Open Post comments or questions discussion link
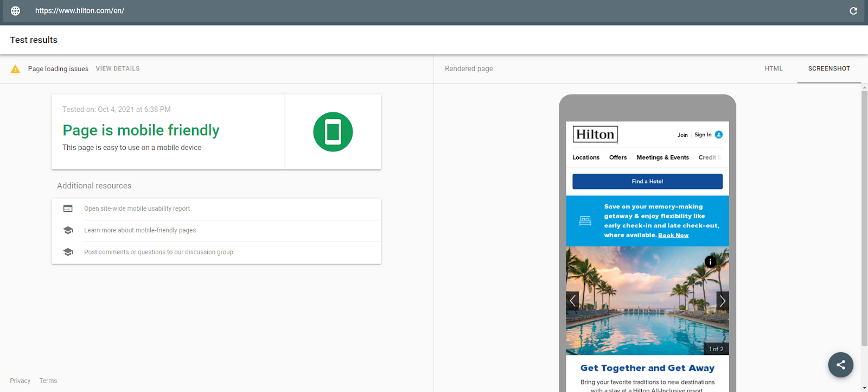The image size is (868, 392). (158, 252)
